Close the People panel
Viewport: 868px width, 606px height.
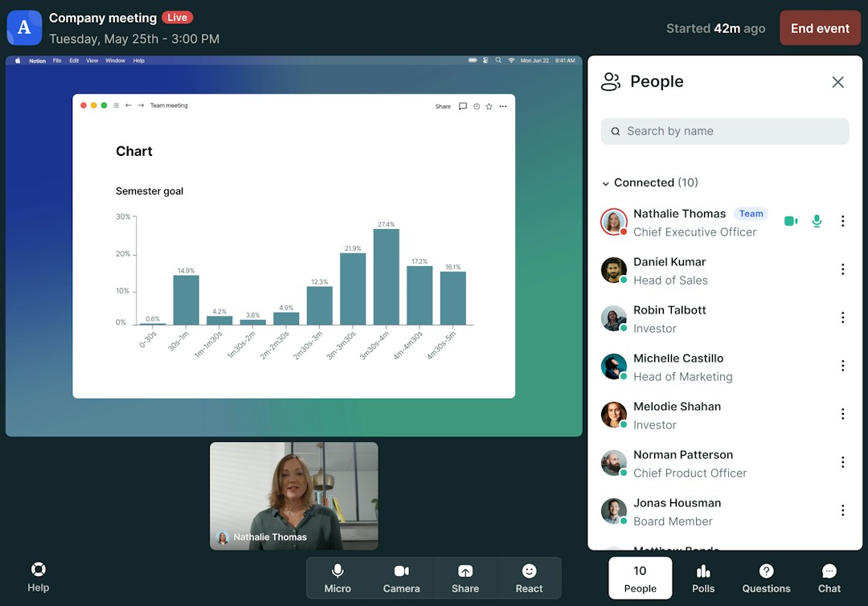pyautogui.click(x=837, y=82)
